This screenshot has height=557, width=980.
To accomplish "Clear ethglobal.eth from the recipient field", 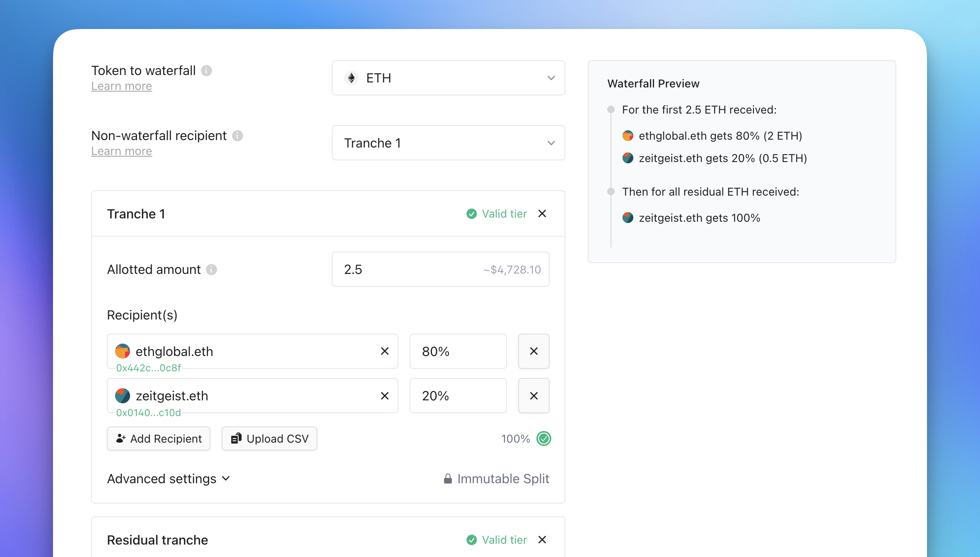I will [x=384, y=351].
